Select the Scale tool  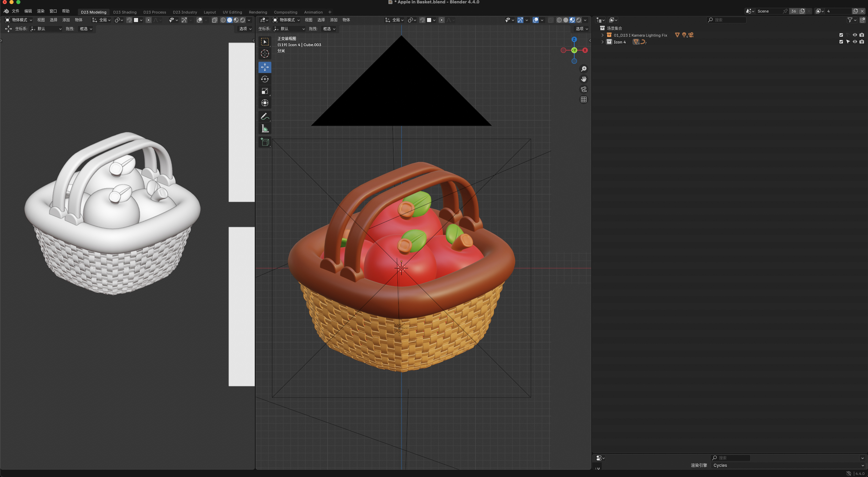265,91
